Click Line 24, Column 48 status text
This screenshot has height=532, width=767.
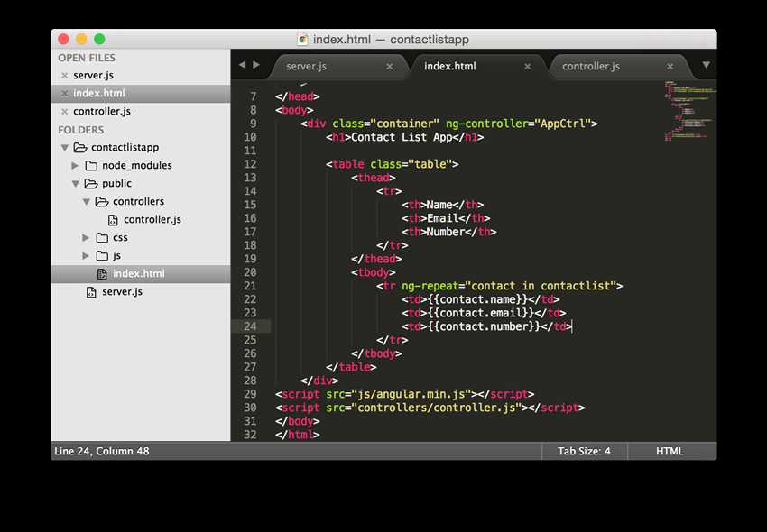pyautogui.click(x=102, y=452)
